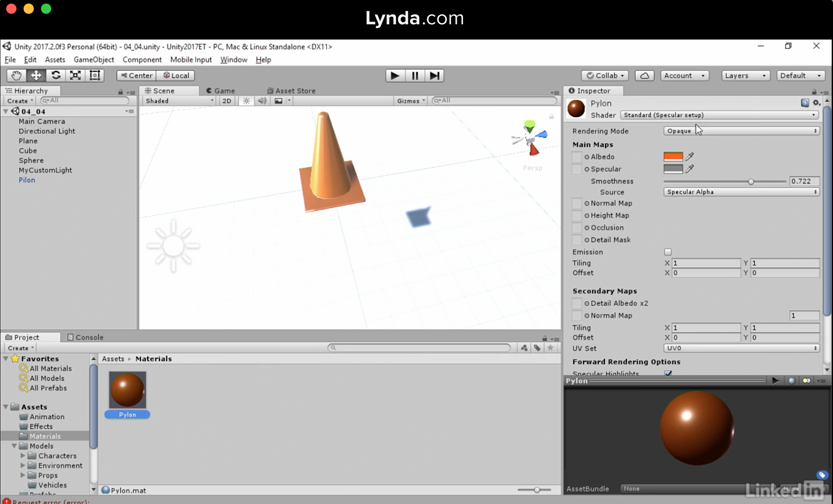Select the Pylon material thumbnail
The image size is (833, 504).
(x=127, y=390)
